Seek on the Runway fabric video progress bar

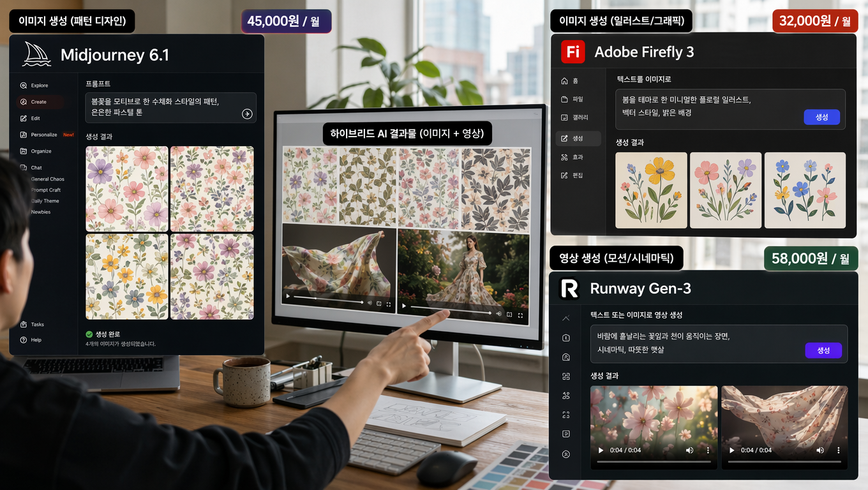click(x=784, y=461)
